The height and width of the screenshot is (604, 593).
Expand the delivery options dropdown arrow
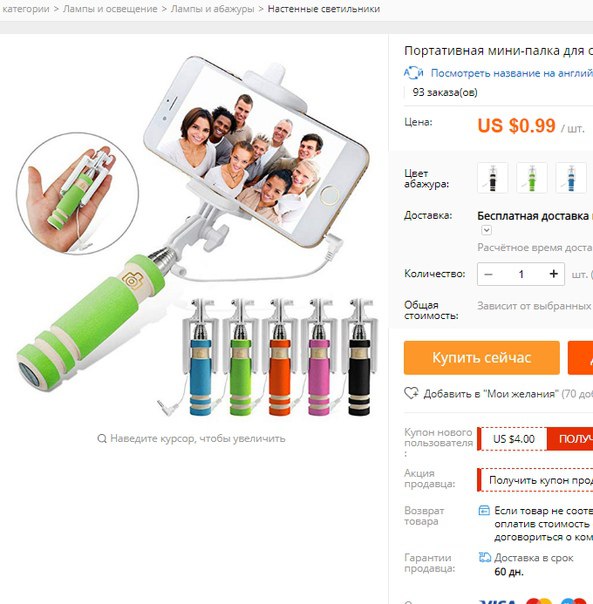[487, 230]
